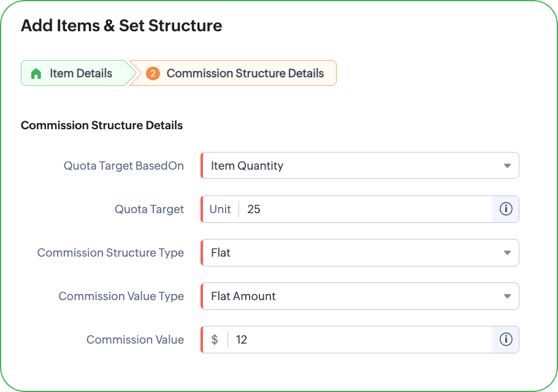This screenshot has width=558, height=392.
Task: Click the Commission Value Type label
Action: 121,296
